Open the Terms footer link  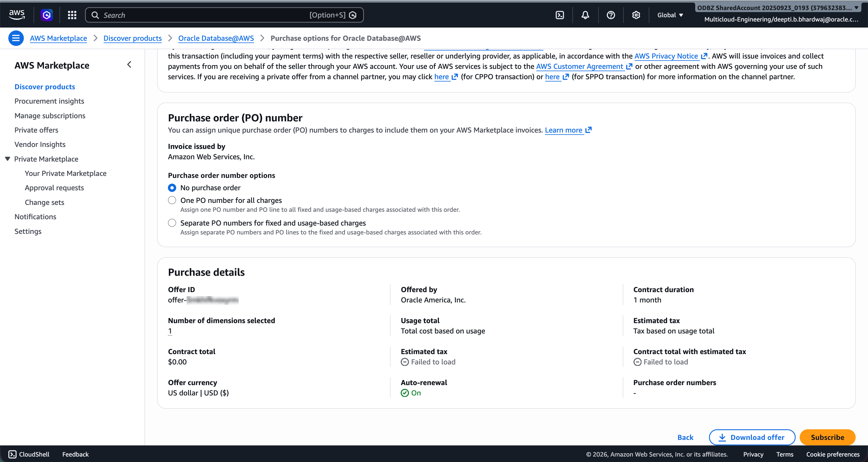click(785, 454)
